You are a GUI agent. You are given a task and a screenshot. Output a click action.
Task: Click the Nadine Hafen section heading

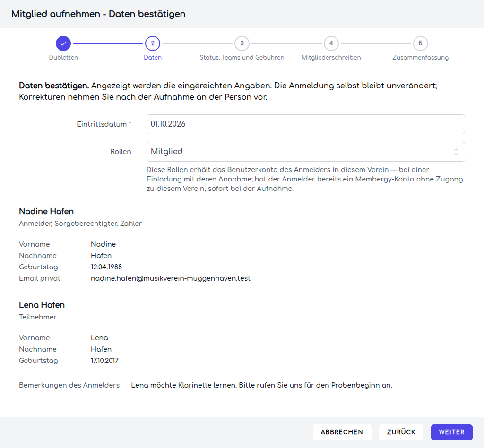[46, 211]
